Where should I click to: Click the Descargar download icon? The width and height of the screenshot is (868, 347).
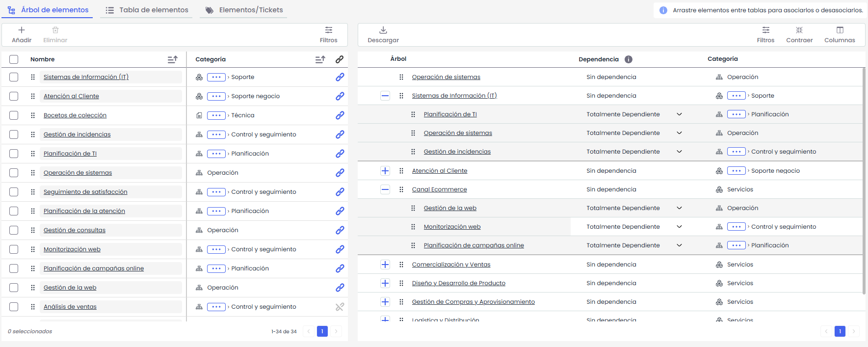383,30
